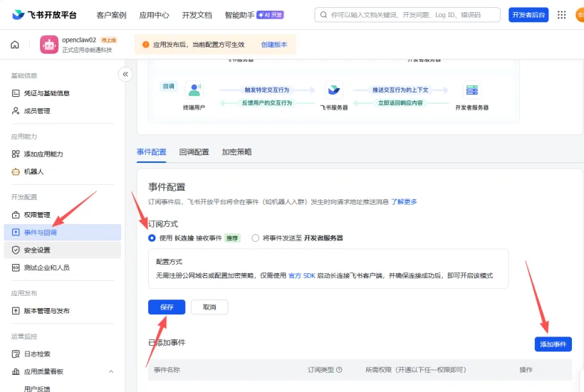Open the 官方 SDK link

click(302, 275)
